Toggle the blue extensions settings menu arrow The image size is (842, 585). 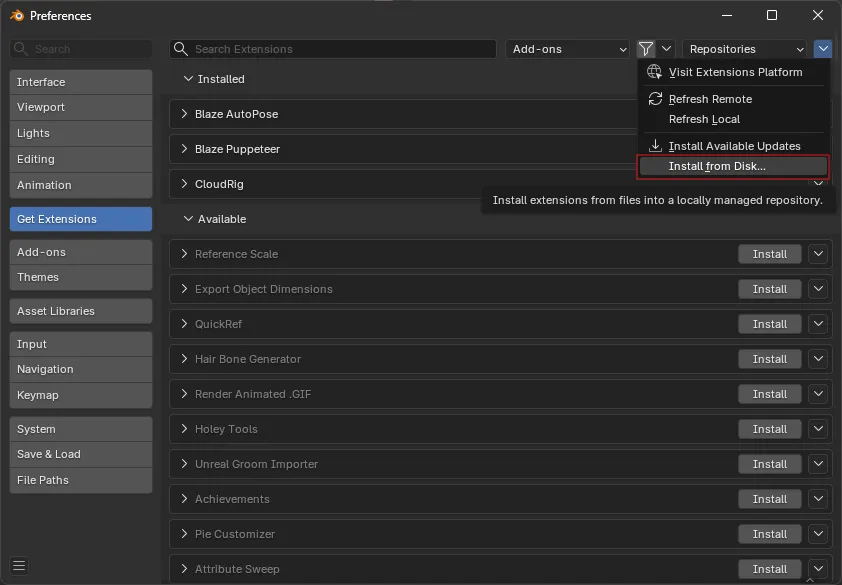[x=823, y=49]
